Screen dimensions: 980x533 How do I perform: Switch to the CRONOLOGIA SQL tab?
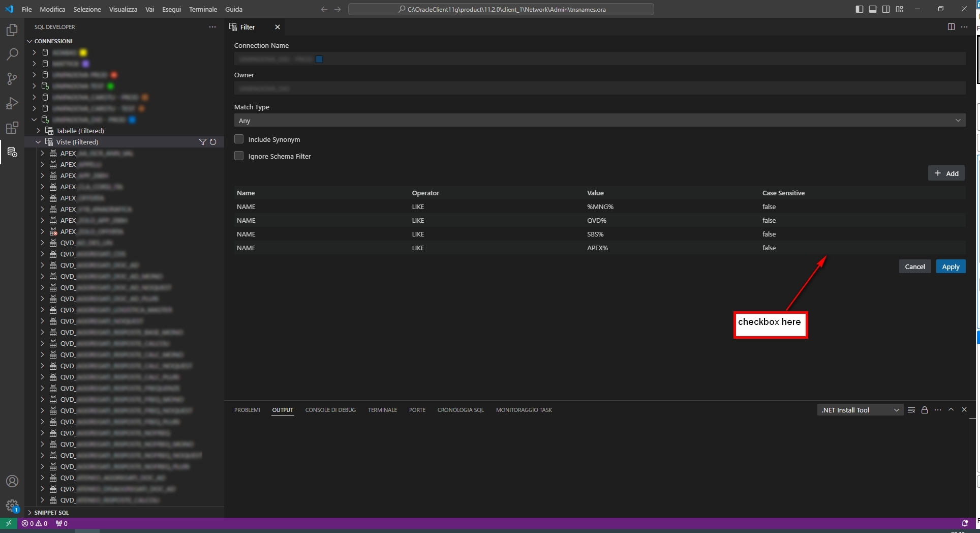point(461,409)
